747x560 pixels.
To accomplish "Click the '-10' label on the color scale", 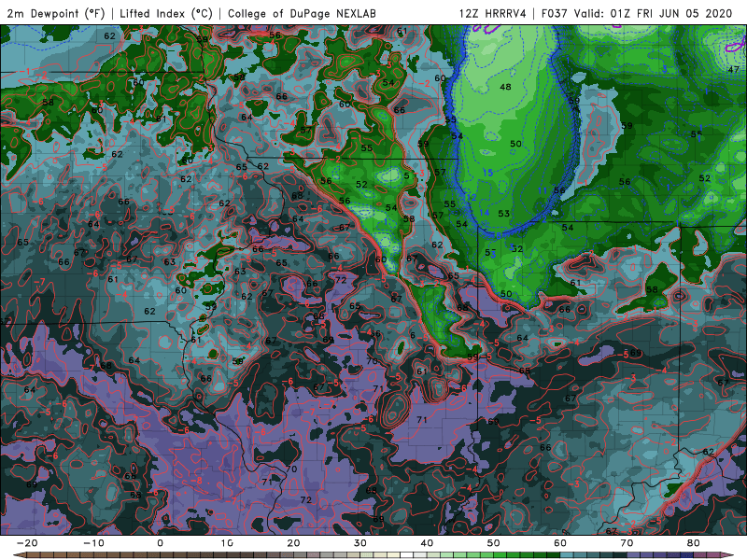I will [x=93, y=543].
